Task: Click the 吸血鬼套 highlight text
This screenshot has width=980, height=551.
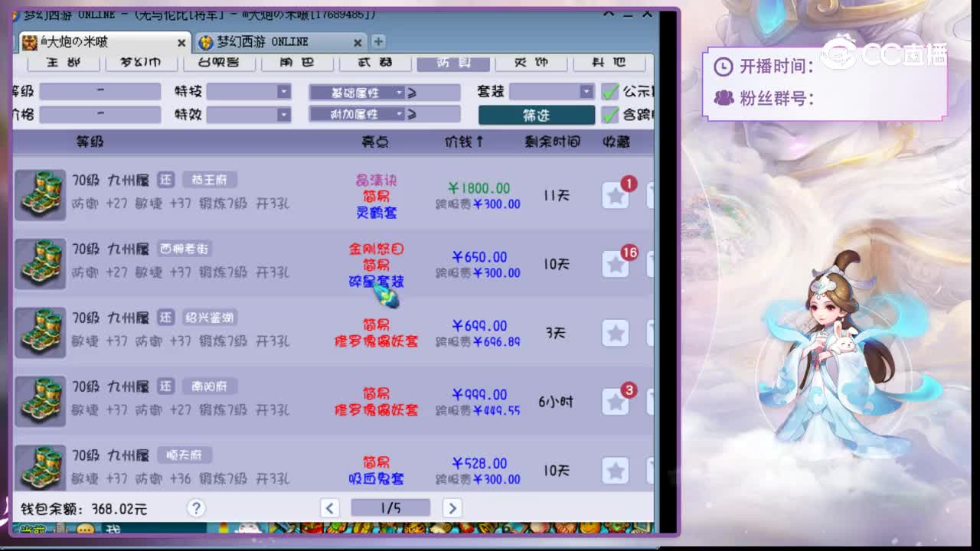Action: (376, 479)
